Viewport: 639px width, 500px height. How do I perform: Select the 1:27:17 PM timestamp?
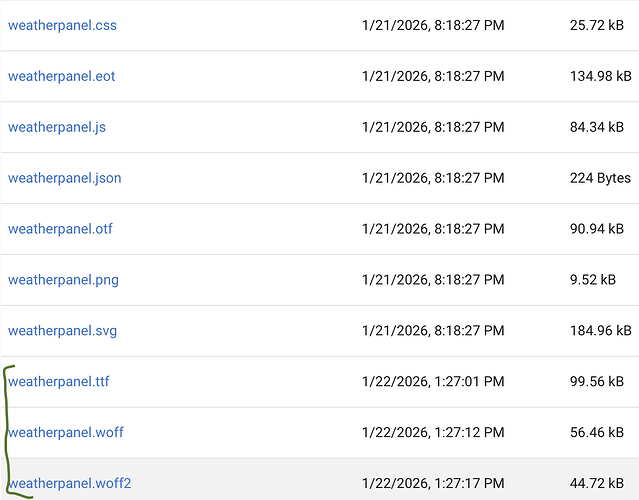(433, 484)
